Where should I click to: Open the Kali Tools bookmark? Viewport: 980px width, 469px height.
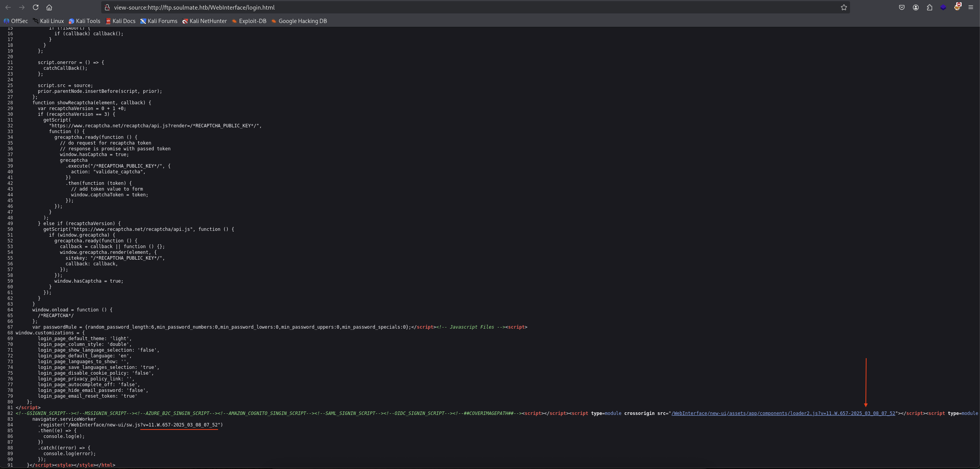pos(84,21)
